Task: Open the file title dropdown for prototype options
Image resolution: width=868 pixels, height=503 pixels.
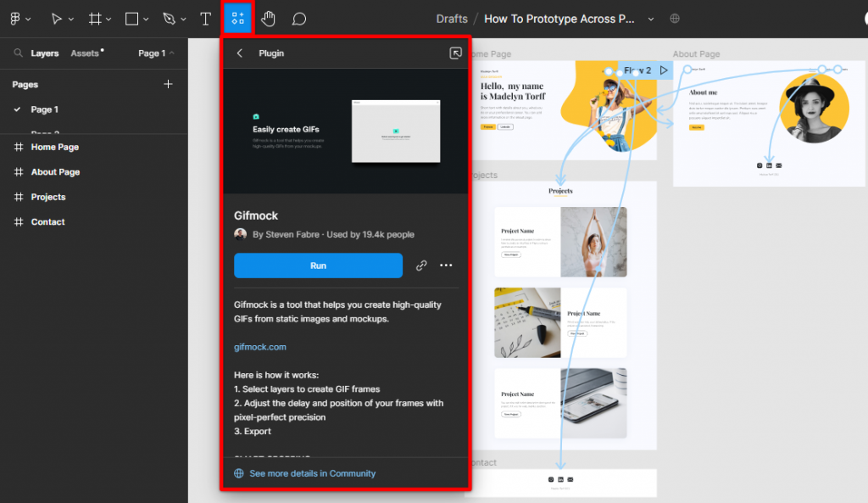Action: click(x=651, y=18)
